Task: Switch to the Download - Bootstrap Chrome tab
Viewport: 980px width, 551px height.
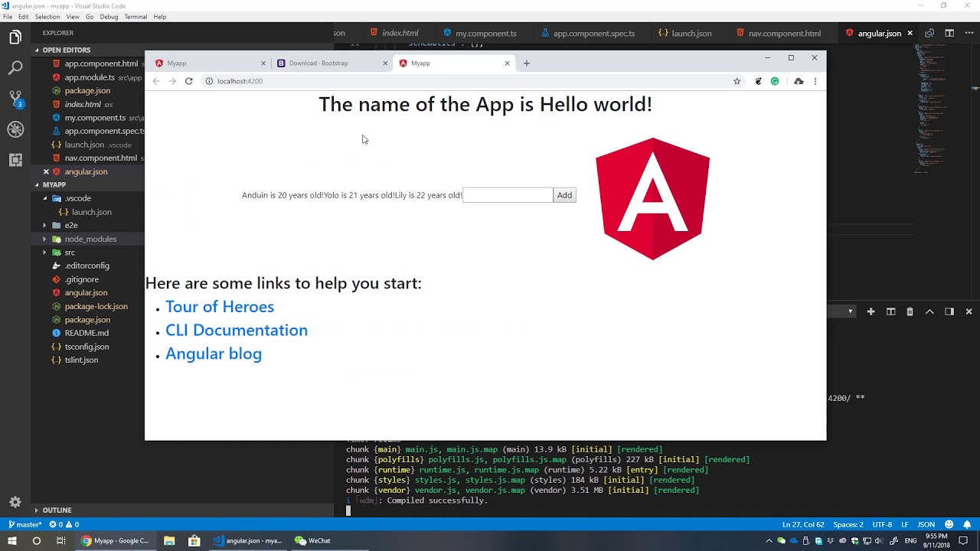Action: pos(333,64)
